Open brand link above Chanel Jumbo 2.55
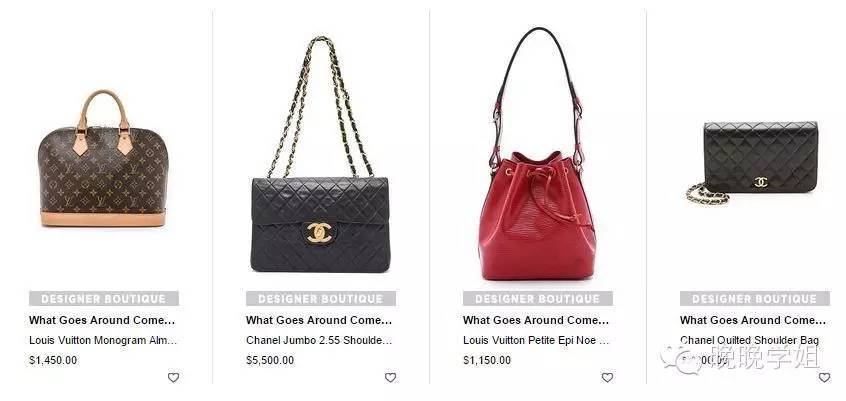 (319, 320)
